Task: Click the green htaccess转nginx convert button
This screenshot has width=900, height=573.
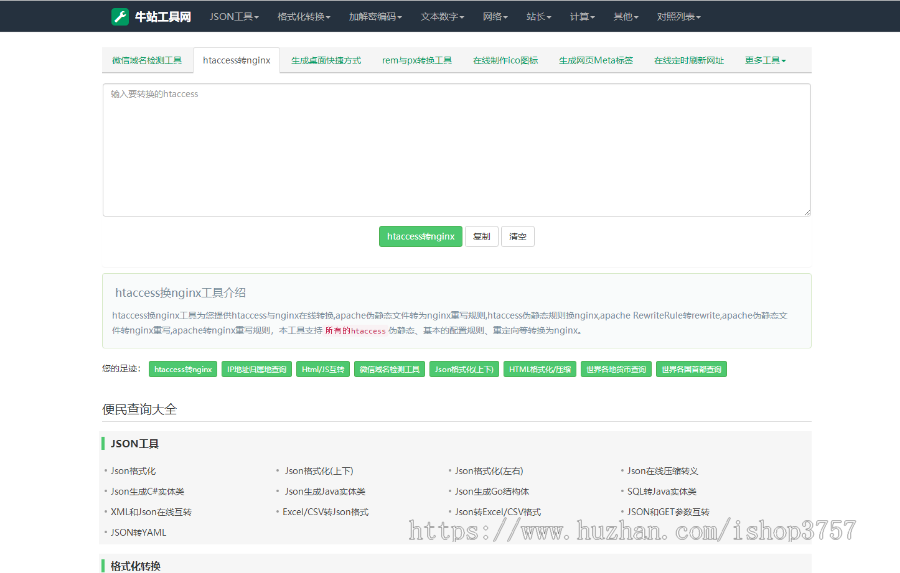Action: [x=421, y=237]
